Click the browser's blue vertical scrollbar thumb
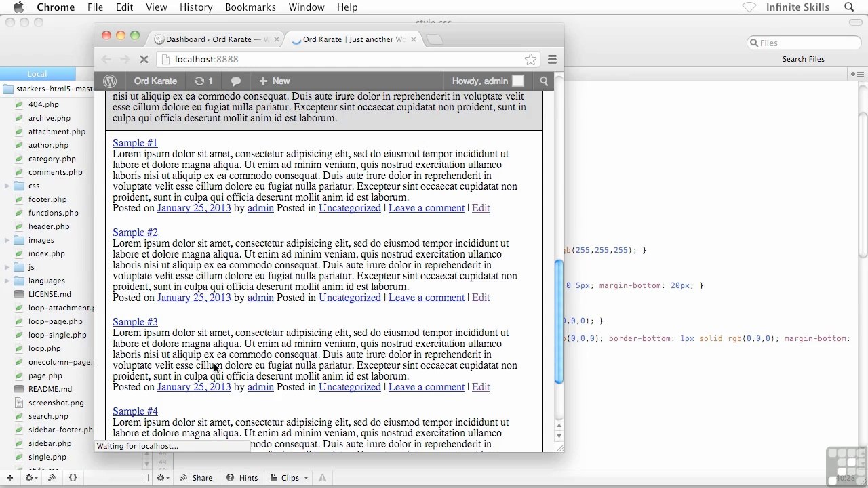 click(559, 323)
